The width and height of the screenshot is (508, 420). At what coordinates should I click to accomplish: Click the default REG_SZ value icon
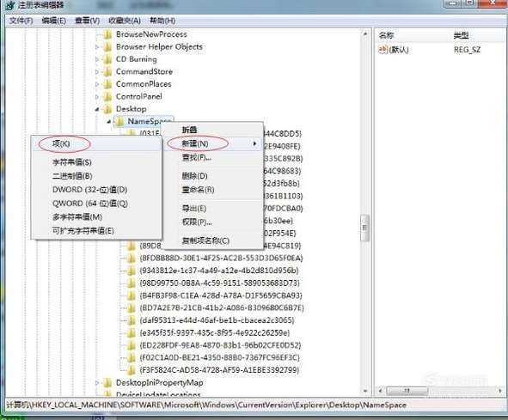[x=383, y=50]
